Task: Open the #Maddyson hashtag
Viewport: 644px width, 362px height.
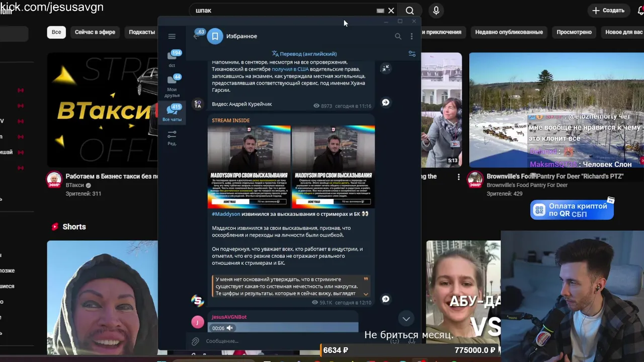Action: point(226,214)
